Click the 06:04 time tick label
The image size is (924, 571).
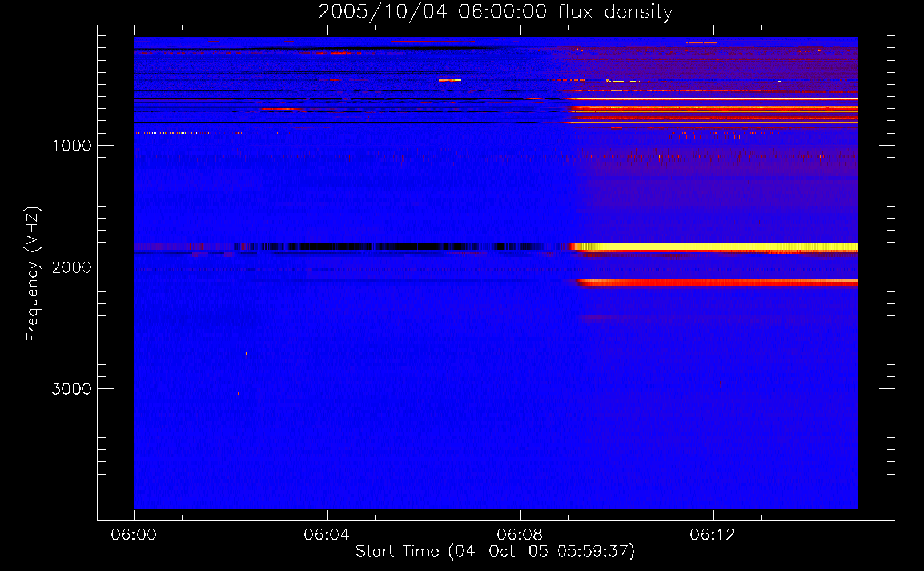327,534
